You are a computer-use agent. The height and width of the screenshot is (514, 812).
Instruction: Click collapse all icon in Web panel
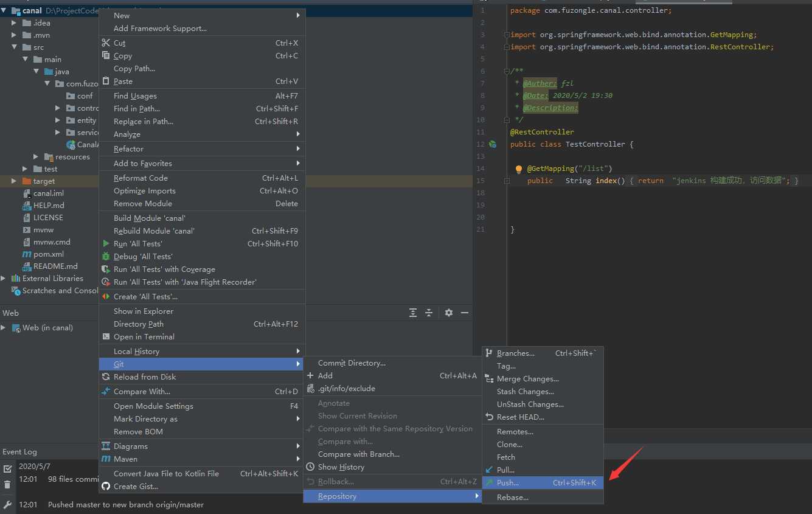[x=429, y=313]
